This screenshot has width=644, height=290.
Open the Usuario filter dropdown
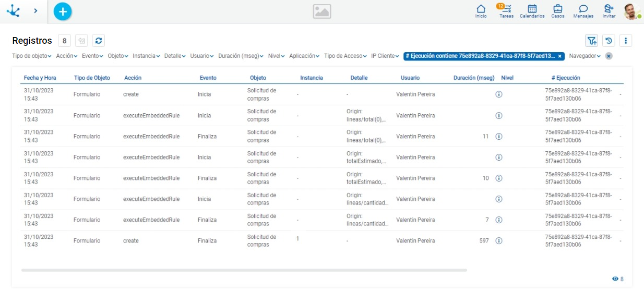tap(202, 56)
